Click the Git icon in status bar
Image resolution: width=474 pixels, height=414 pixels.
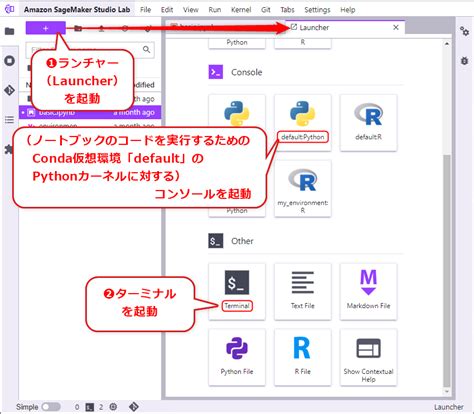[x=134, y=407]
